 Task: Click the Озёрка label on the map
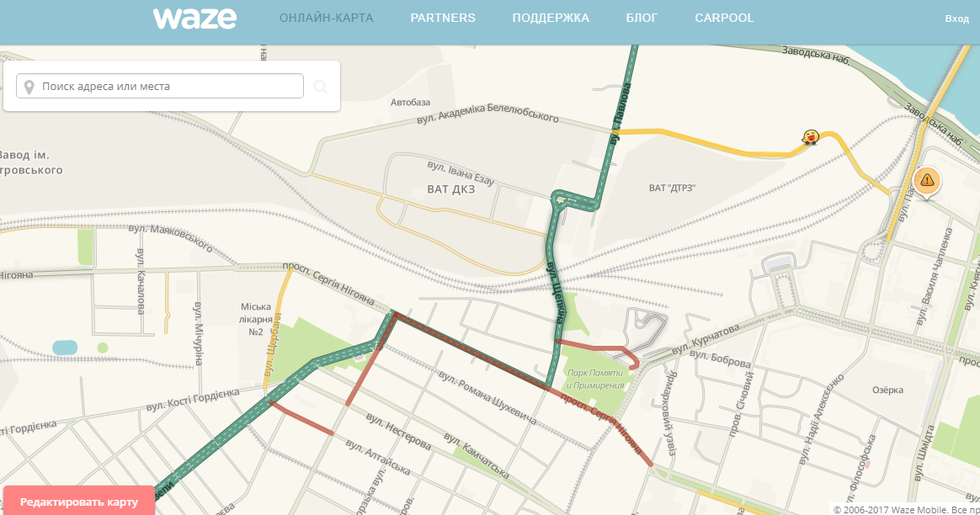point(887,390)
